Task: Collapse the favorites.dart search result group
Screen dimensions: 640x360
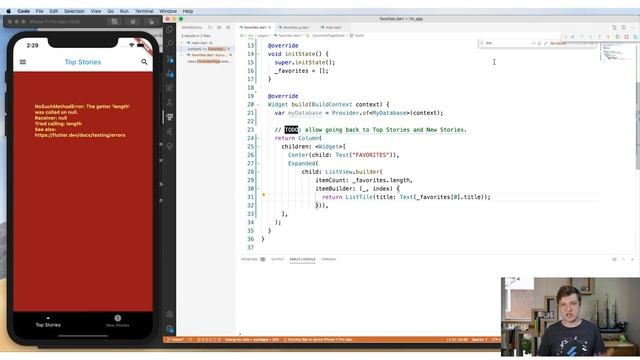Action: tap(182, 55)
